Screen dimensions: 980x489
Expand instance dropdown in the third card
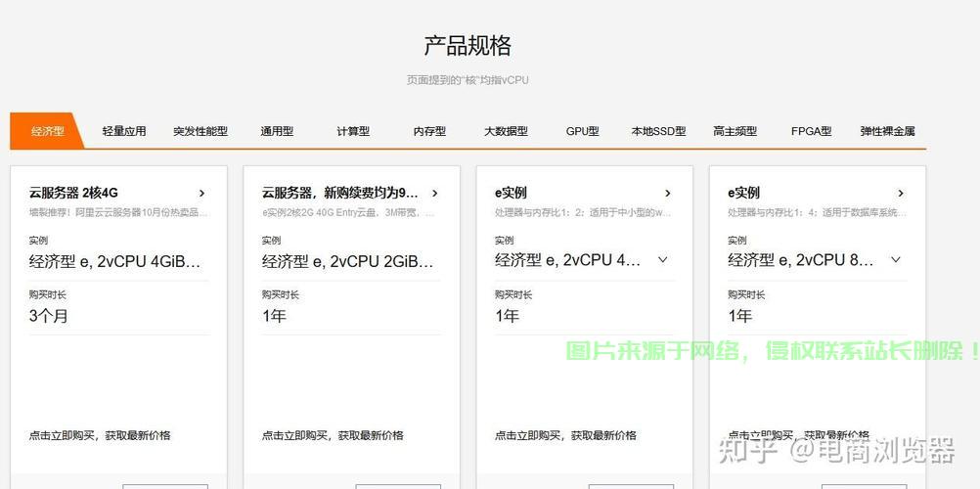[x=662, y=260]
